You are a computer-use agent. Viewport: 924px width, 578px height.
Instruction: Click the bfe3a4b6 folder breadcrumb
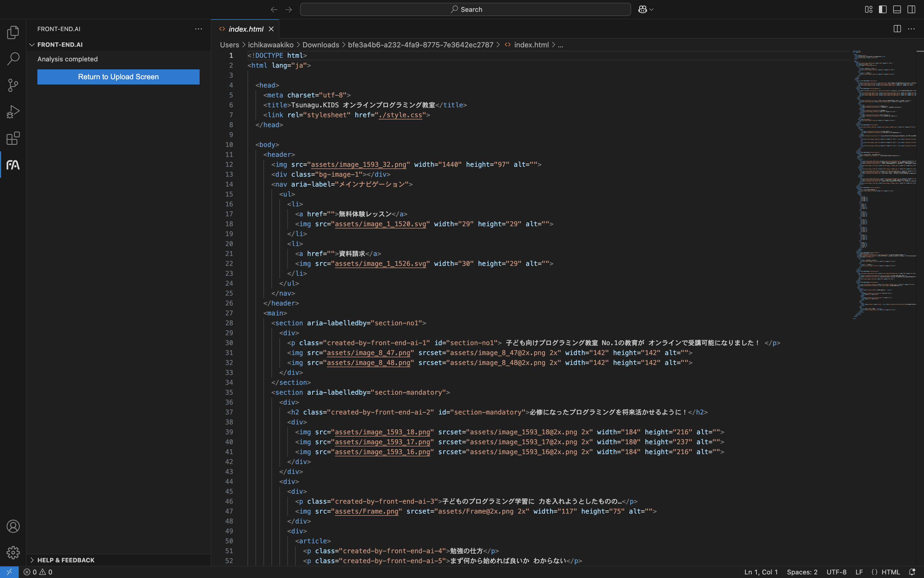(x=420, y=45)
